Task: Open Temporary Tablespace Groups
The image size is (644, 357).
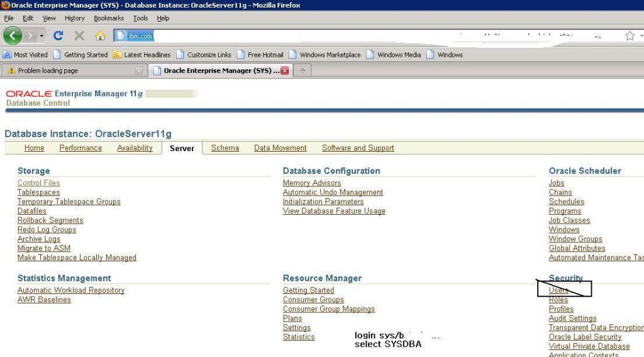Action: click(x=69, y=201)
